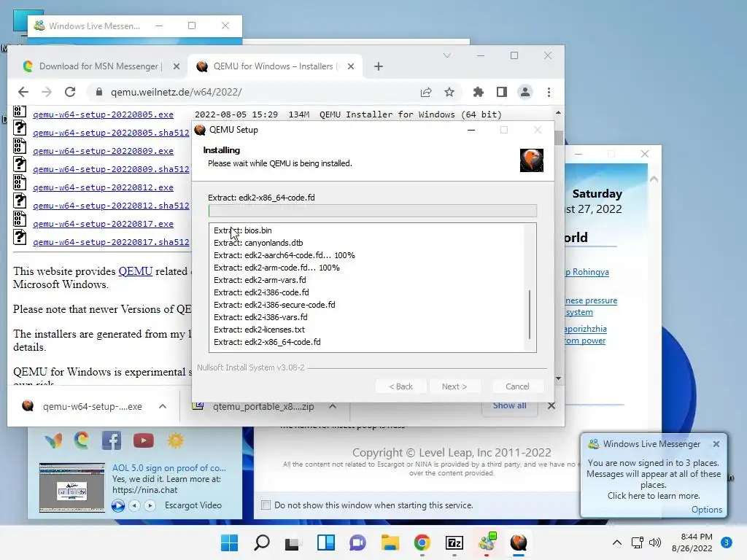The height and width of the screenshot is (560, 747).
Task: Click the QEMU logo in Setup header
Action: click(x=532, y=160)
